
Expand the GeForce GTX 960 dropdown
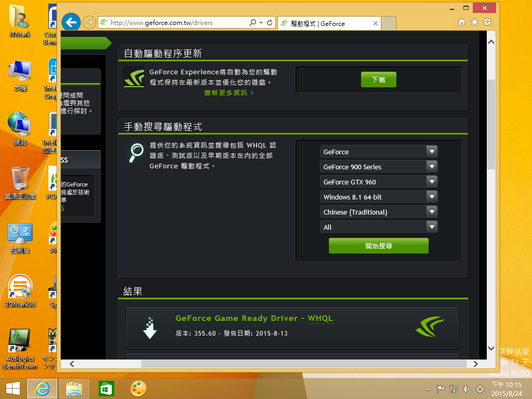pyautogui.click(x=379, y=182)
